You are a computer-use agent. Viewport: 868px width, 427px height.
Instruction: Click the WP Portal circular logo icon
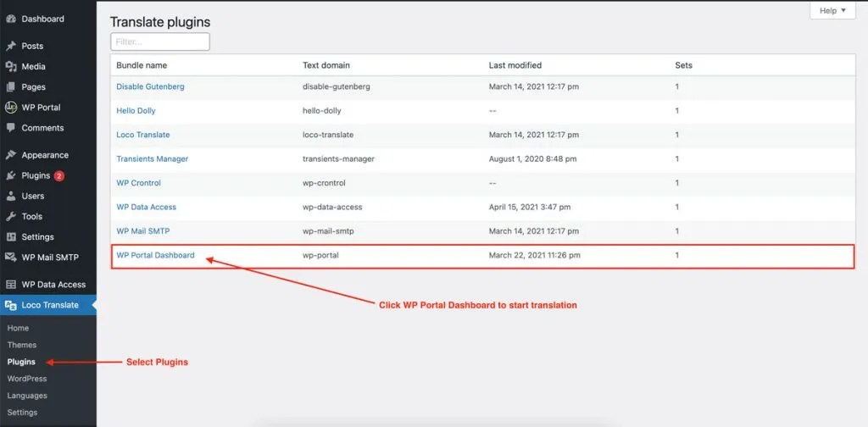click(x=10, y=108)
